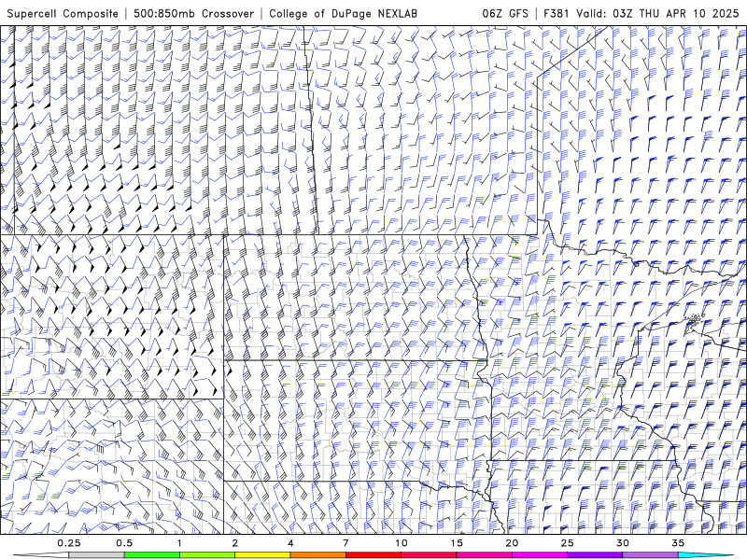
Task: Select the orange 4–7 legend swatch
Action: tap(317, 555)
